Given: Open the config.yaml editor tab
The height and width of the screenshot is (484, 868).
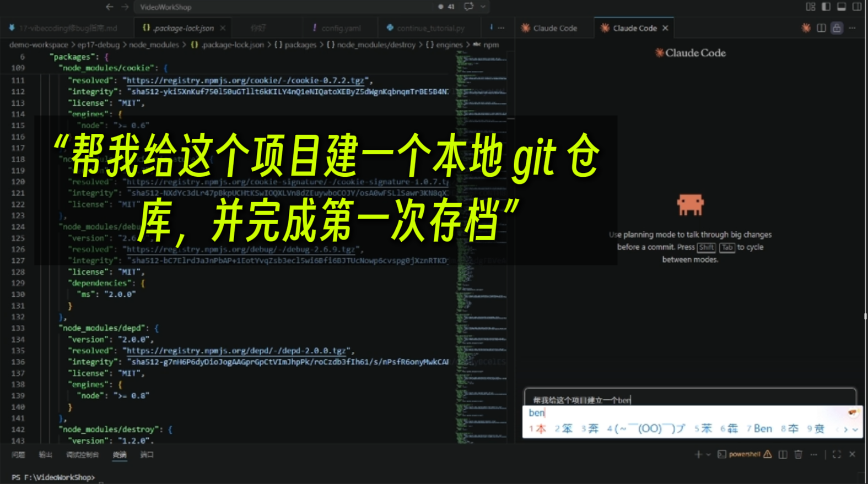Looking at the screenshot, I should [341, 28].
